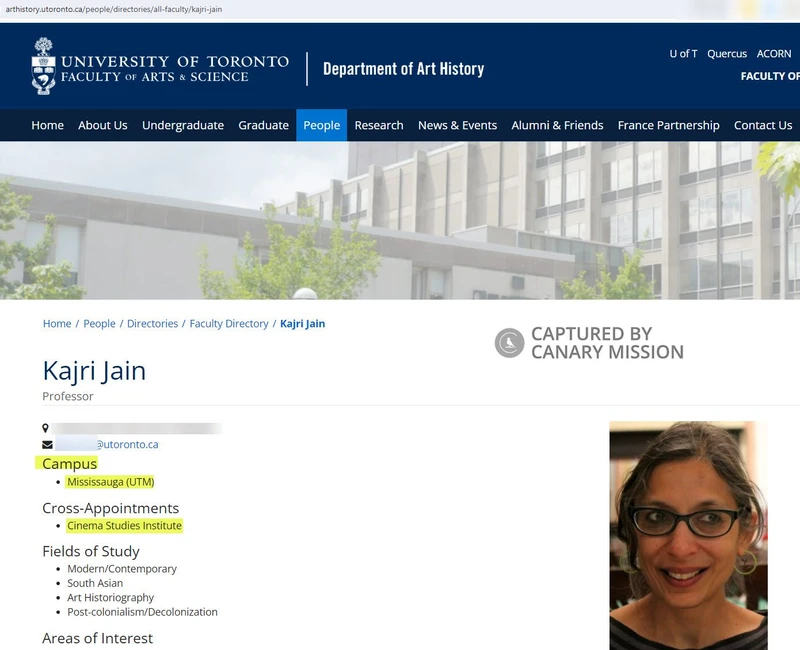Open the Research menu item

click(379, 126)
